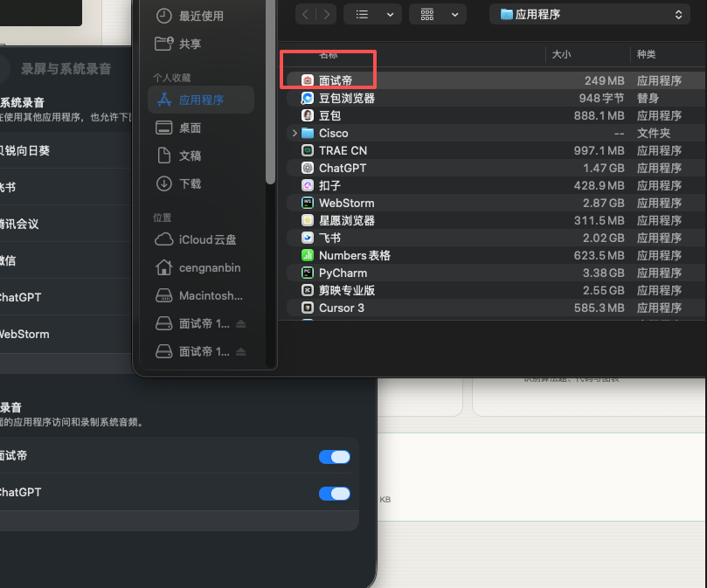Click the list view icon

[362, 15]
